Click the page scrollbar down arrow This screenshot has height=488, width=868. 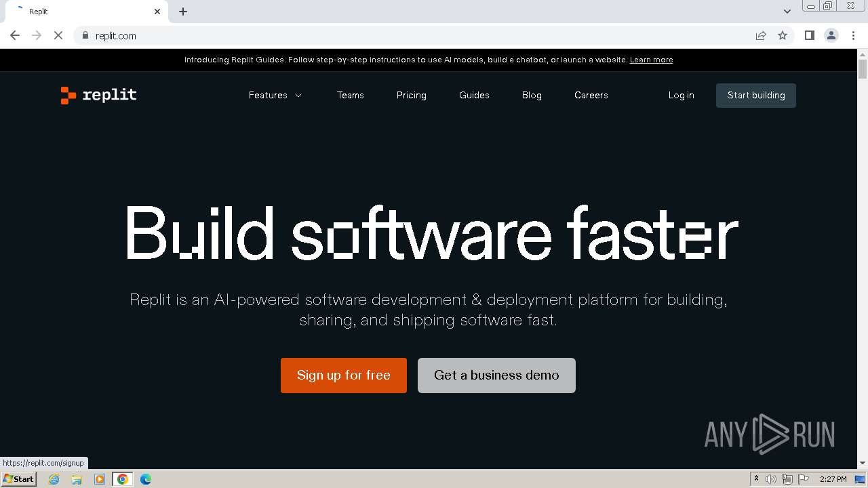coord(863,463)
